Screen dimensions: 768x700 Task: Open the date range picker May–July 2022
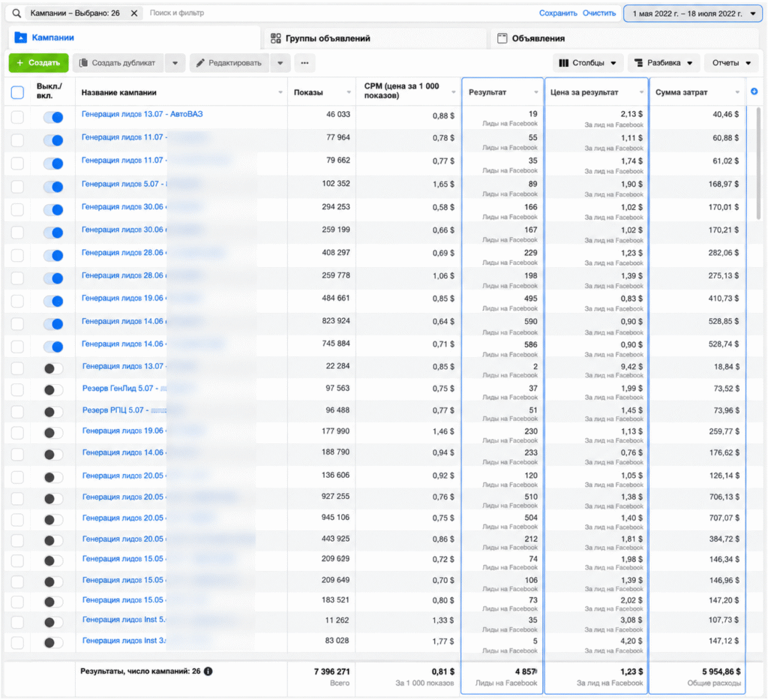pyautogui.click(x=692, y=14)
